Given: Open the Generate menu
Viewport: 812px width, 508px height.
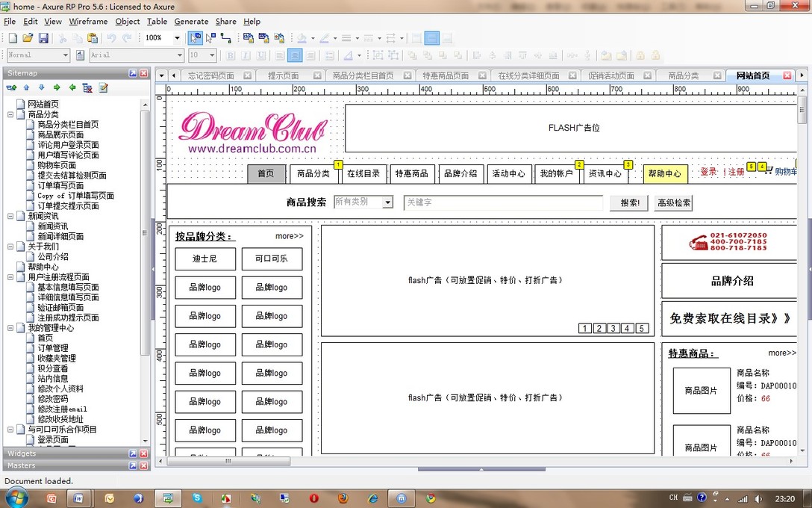Looking at the screenshot, I should (191, 21).
